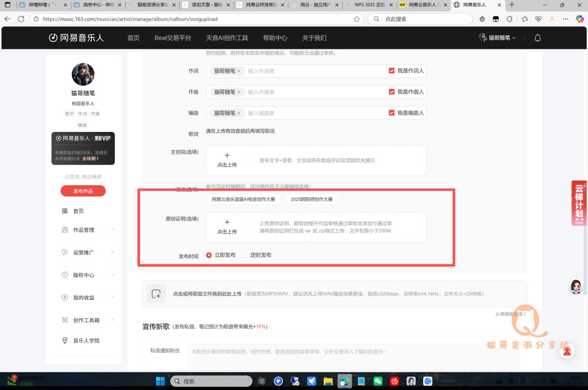The height and width of the screenshot is (390, 588).
Task: Click the plus icon to upload 主创说
Action: click(x=227, y=155)
